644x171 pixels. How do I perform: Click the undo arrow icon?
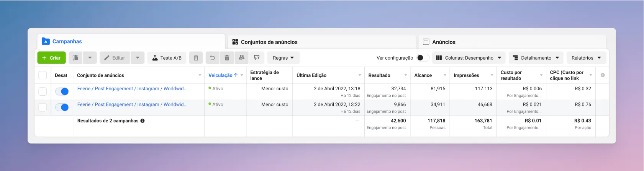pyautogui.click(x=212, y=58)
